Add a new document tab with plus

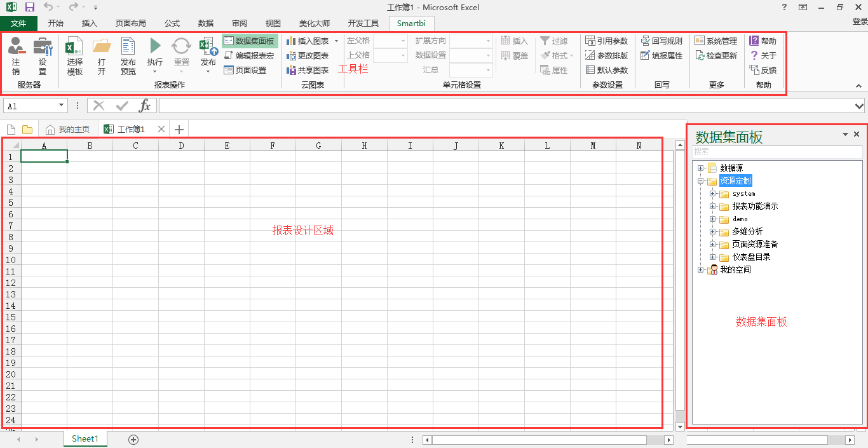click(179, 130)
